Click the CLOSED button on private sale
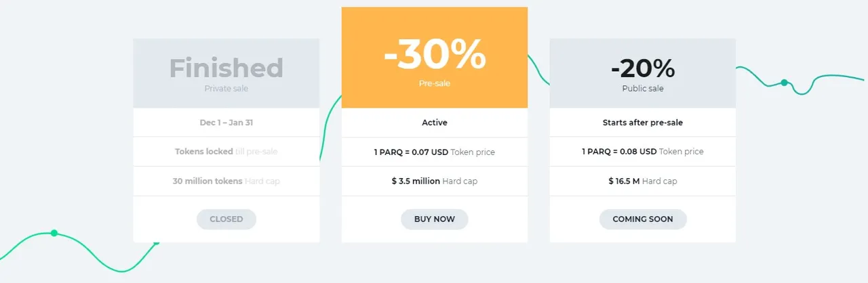This screenshot has height=283, width=868. coord(226,219)
